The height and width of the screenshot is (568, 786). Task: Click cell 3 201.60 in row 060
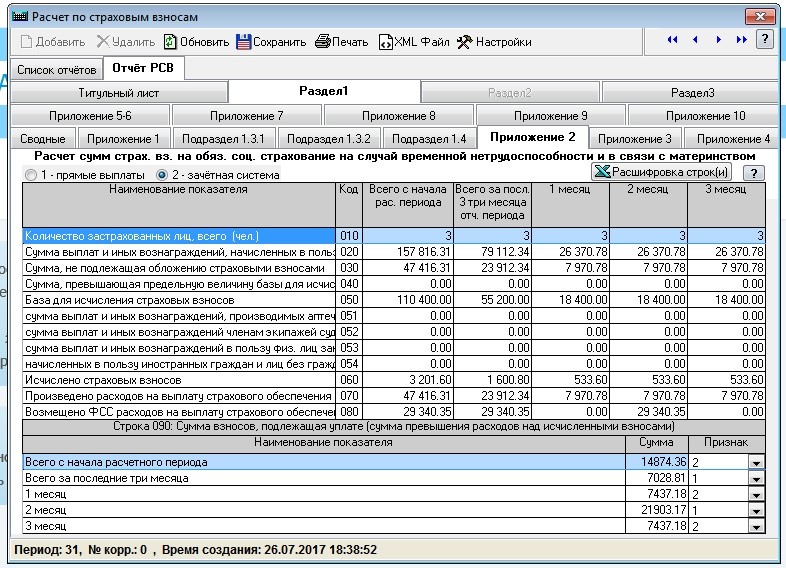click(x=408, y=380)
